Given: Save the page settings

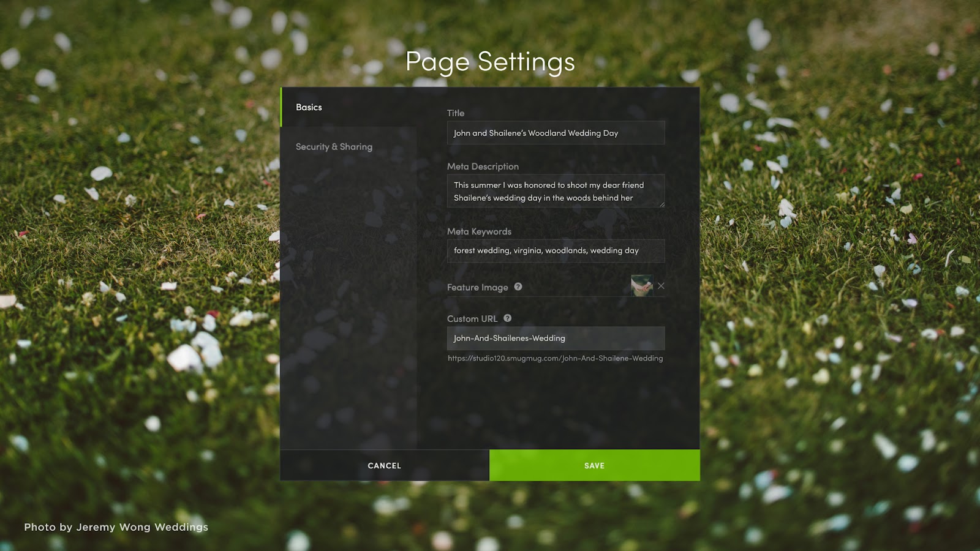Looking at the screenshot, I should 594,465.
